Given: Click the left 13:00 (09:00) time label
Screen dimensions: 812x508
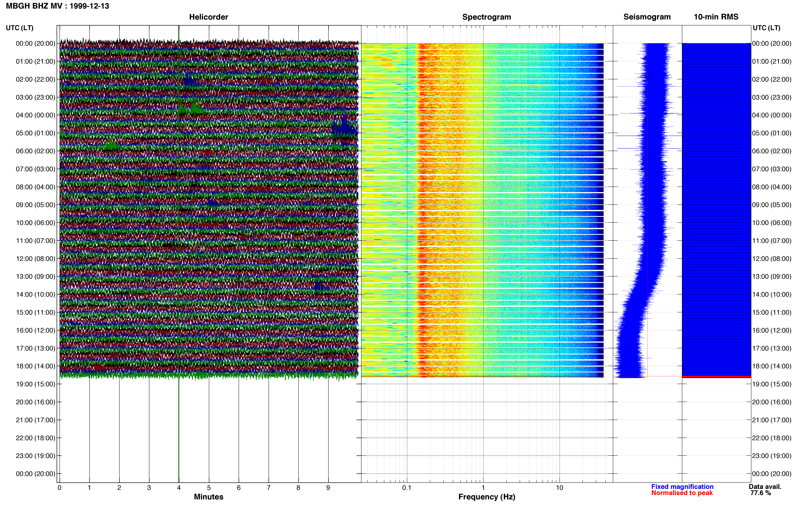Looking at the screenshot, I should point(36,277).
